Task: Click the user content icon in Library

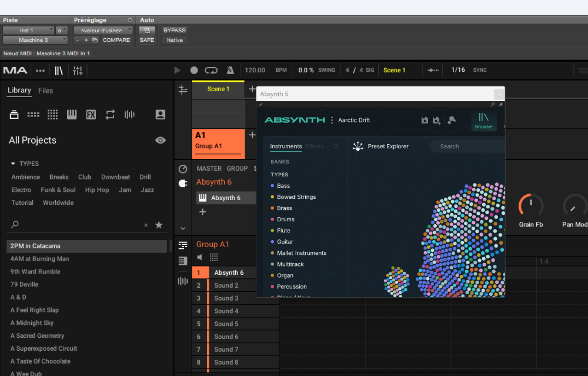Action: pos(161,115)
